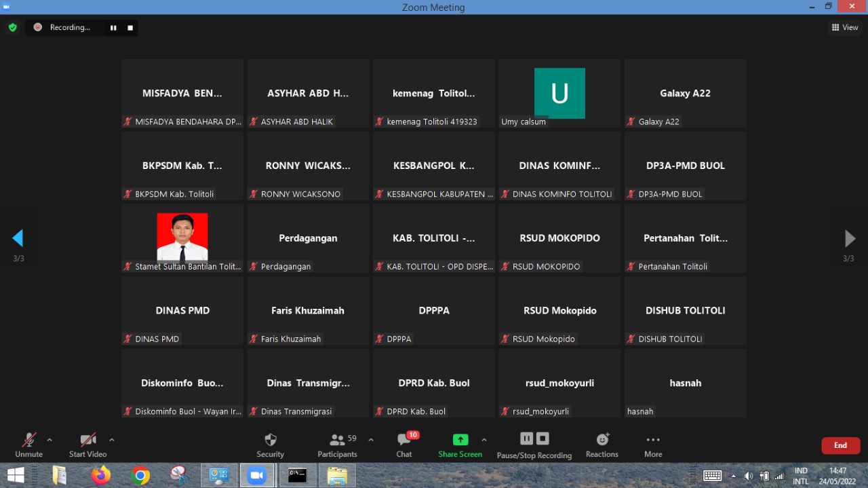868x488 pixels.
Task: Open the Reactions menu
Action: (602, 440)
